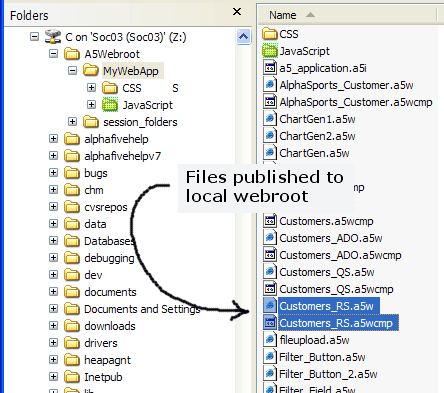Select file name Customers_QS.a5wcmp

(336, 289)
